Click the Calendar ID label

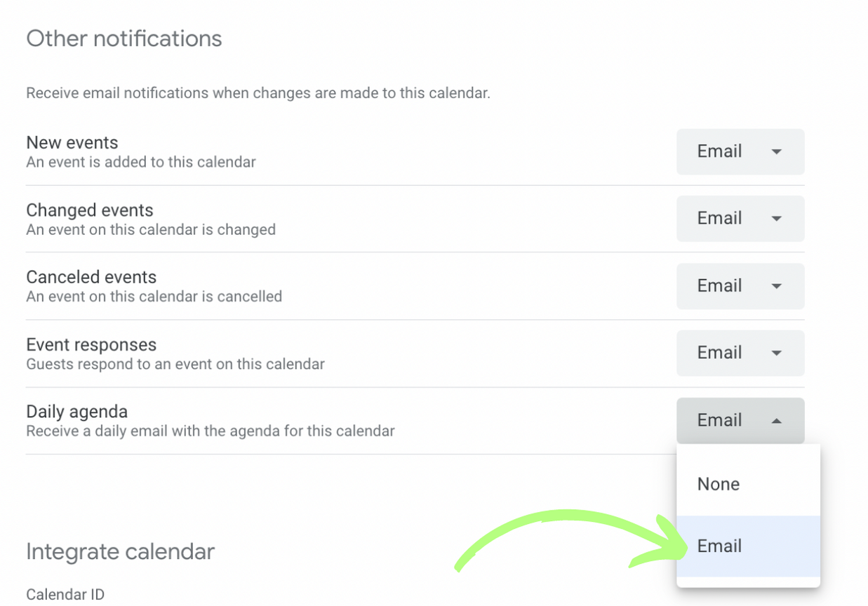65,595
